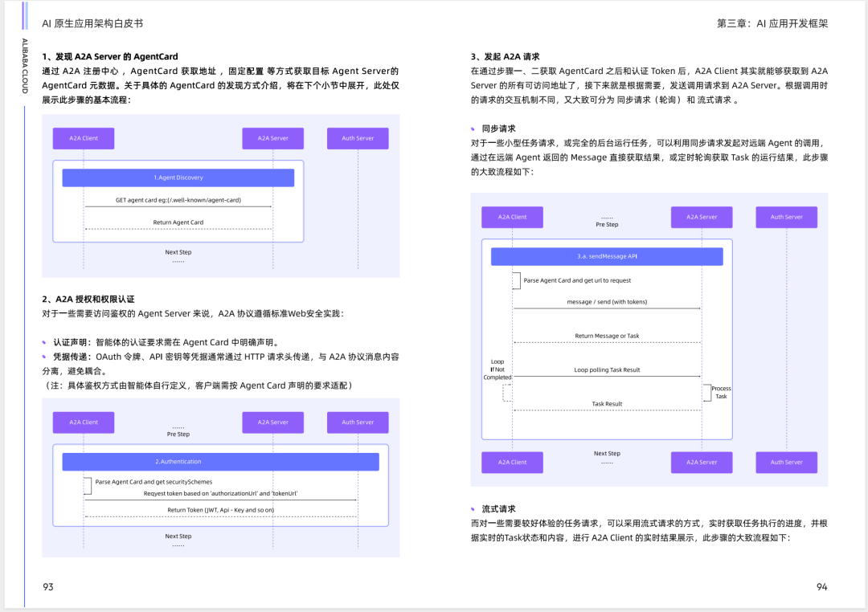Click the "Loop polling Task Result" label
Screen dimensions: 868x612
(607, 369)
